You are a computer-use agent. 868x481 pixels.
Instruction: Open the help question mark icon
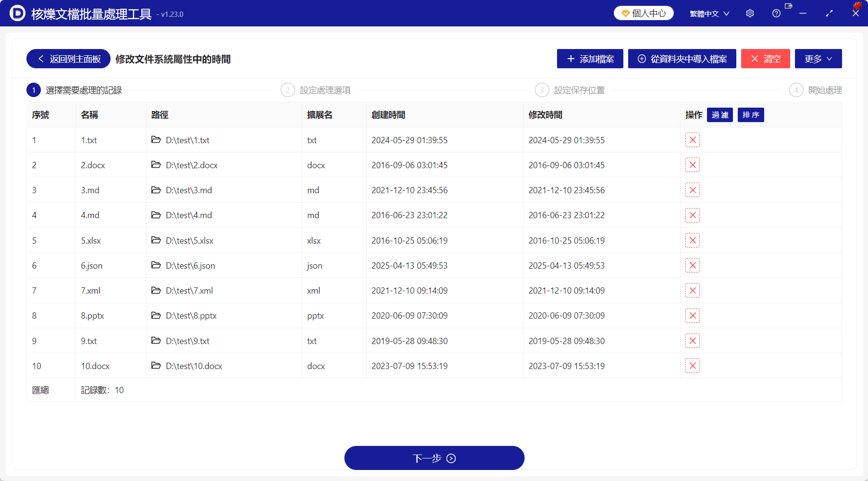tap(776, 13)
